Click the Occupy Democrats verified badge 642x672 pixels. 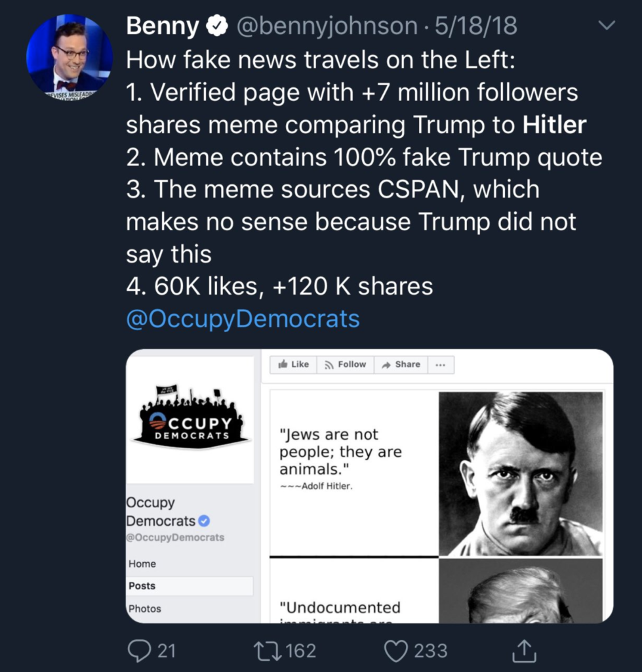[x=204, y=520]
